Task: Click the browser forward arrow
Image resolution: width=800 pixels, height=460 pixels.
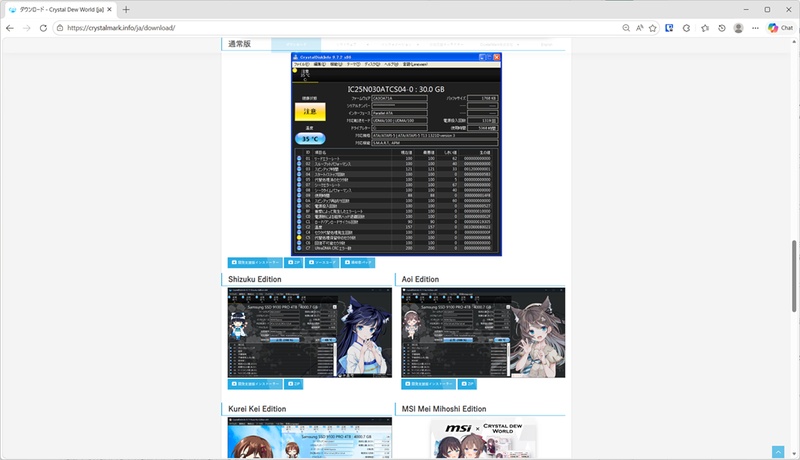Action: [27, 28]
